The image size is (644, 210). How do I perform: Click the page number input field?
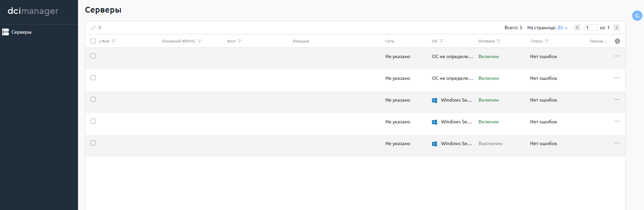tap(590, 28)
